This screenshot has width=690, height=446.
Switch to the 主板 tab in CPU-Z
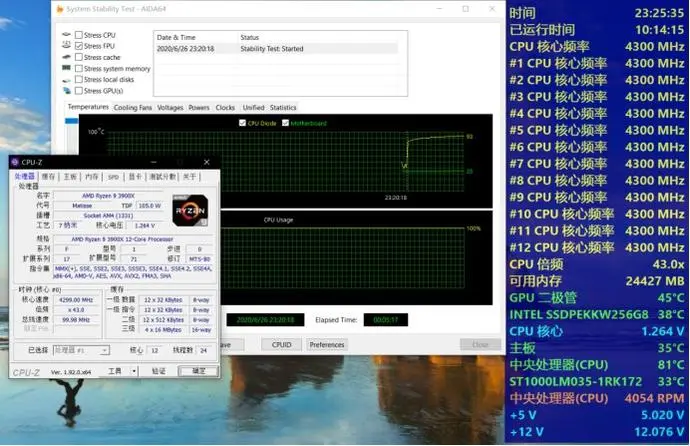pyautogui.click(x=70, y=176)
